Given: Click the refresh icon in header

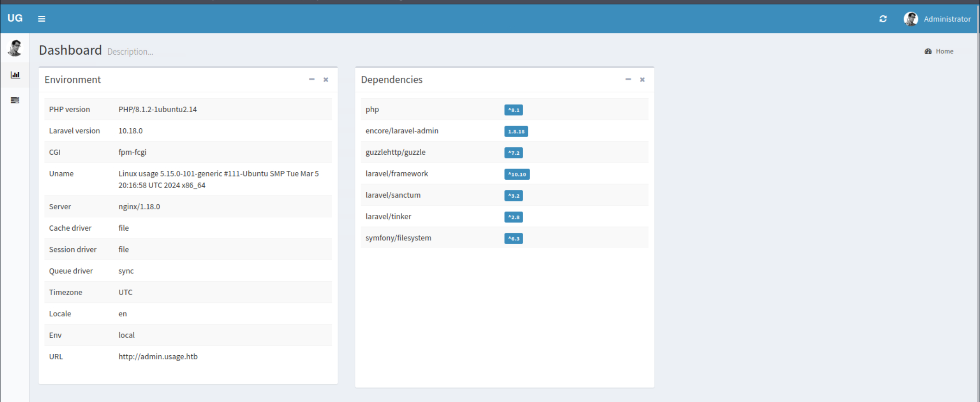Looking at the screenshot, I should point(883,19).
